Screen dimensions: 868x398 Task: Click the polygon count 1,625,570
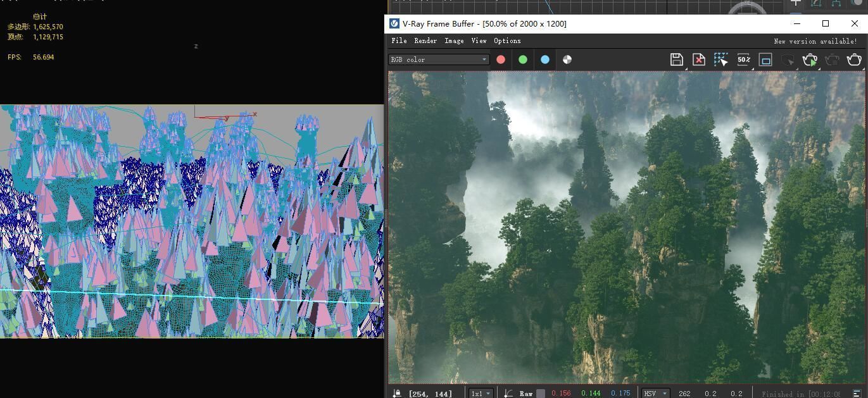point(47,27)
